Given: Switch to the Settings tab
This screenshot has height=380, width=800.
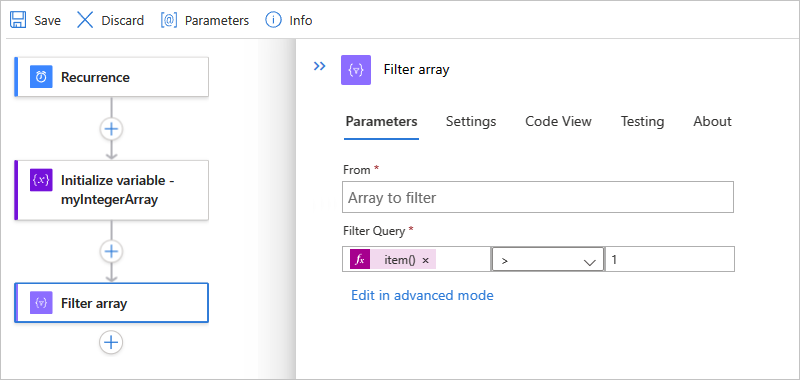Looking at the screenshot, I should click(471, 121).
